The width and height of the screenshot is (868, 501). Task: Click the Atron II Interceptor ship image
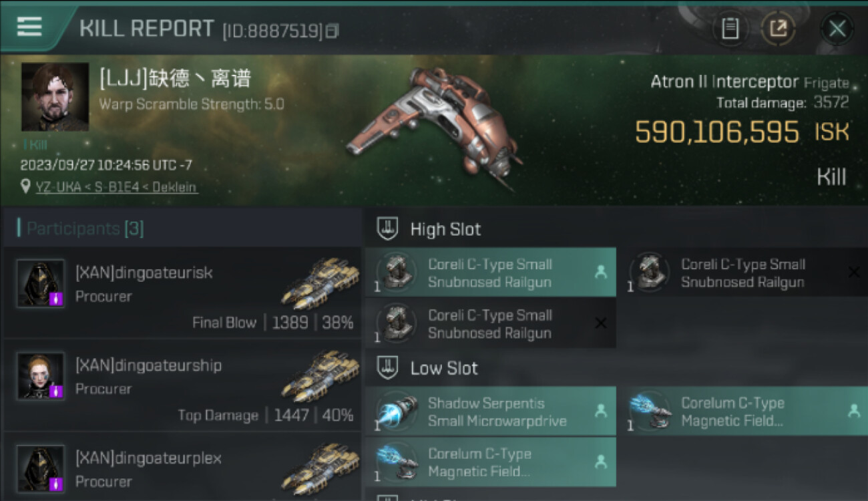tap(434, 127)
